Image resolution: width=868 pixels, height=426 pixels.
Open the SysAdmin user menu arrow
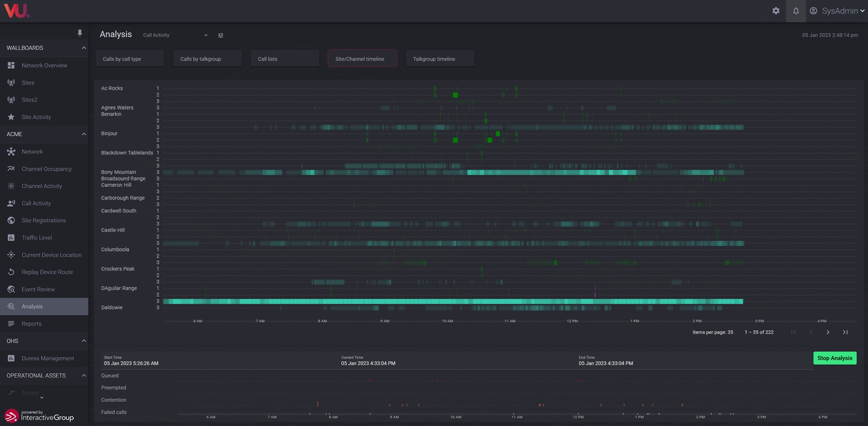(862, 11)
